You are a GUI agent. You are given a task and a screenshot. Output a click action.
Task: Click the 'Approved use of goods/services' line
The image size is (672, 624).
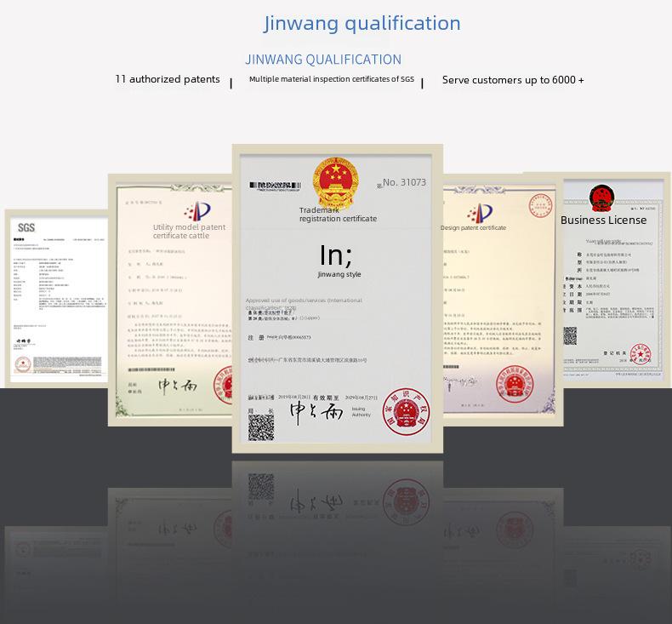click(304, 304)
